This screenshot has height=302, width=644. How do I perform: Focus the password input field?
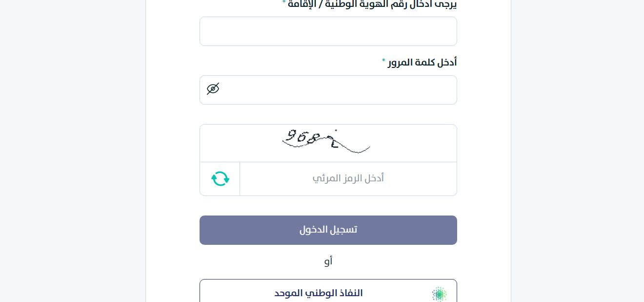[328, 90]
